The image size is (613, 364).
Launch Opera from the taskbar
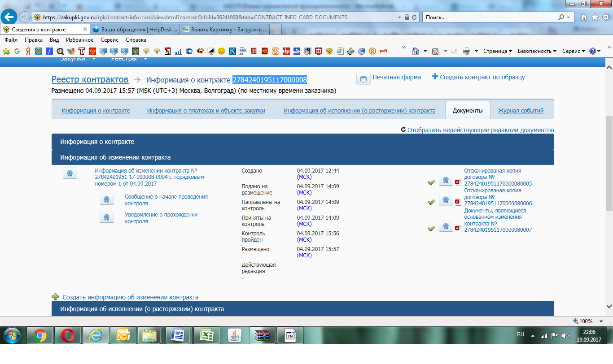68,335
